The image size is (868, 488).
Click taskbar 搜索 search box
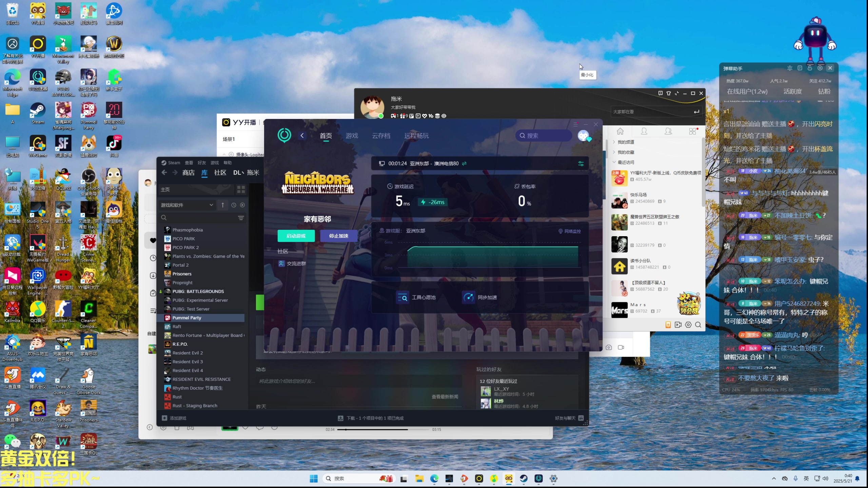coord(359,479)
